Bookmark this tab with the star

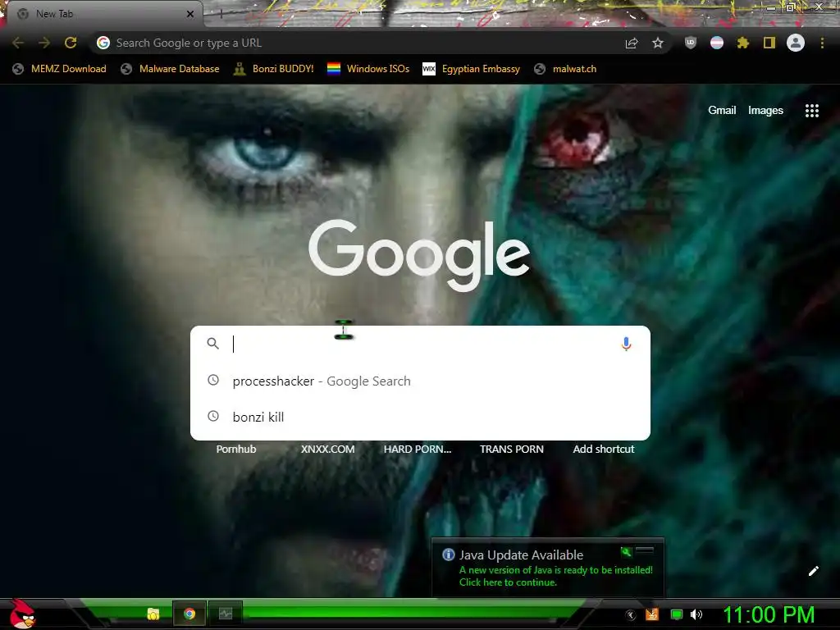click(x=658, y=43)
